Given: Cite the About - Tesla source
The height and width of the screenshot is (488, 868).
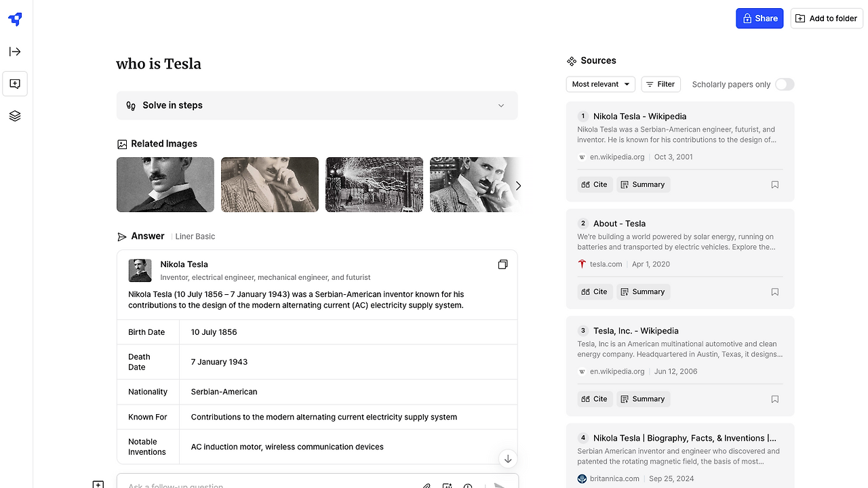Looking at the screenshot, I should 595,291.
